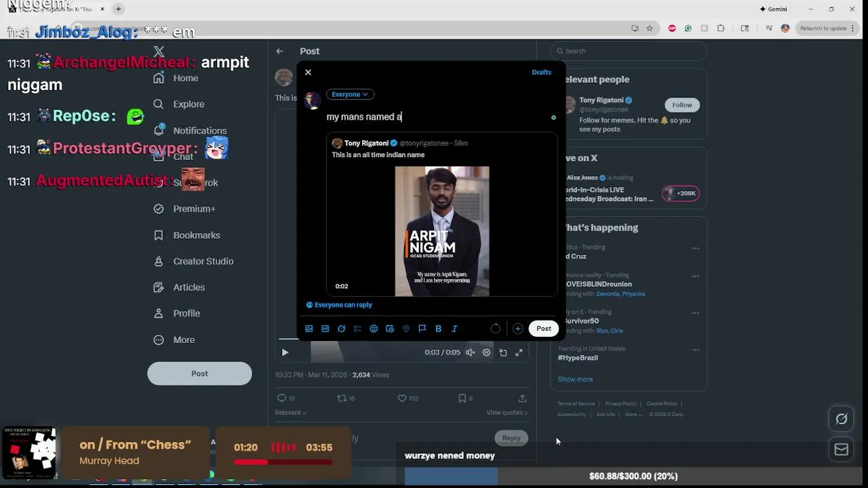Open options for #HypeBrazil trend

pos(695,350)
